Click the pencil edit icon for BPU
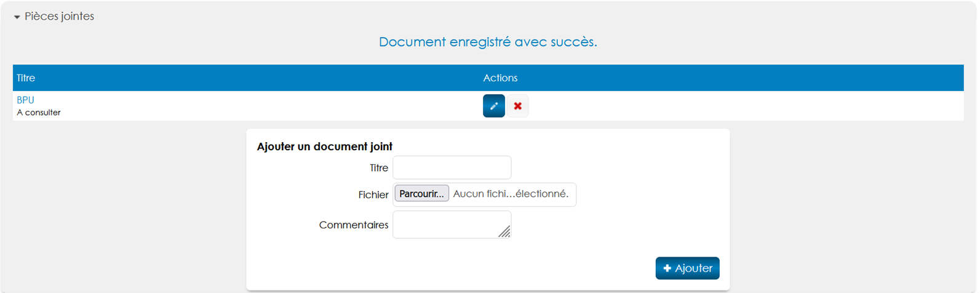Image resolution: width=980 pixels, height=293 pixels. pyautogui.click(x=493, y=106)
